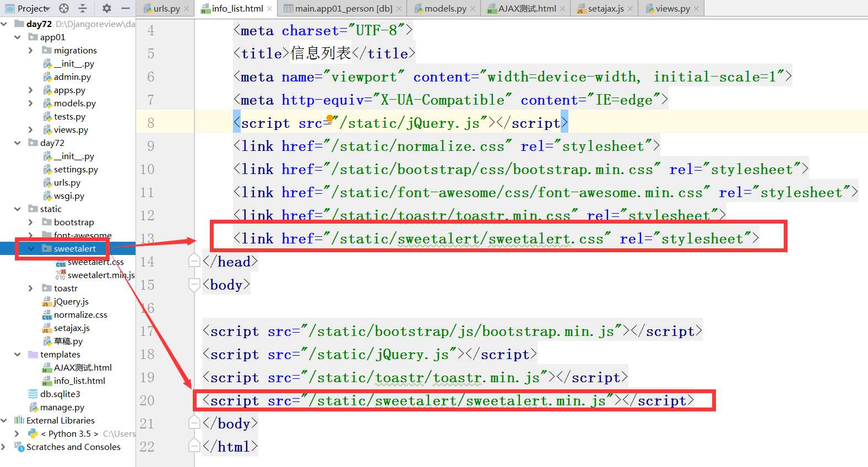Collapse External Libraries node
The width and height of the screenshot is (868, 467).
4,420
